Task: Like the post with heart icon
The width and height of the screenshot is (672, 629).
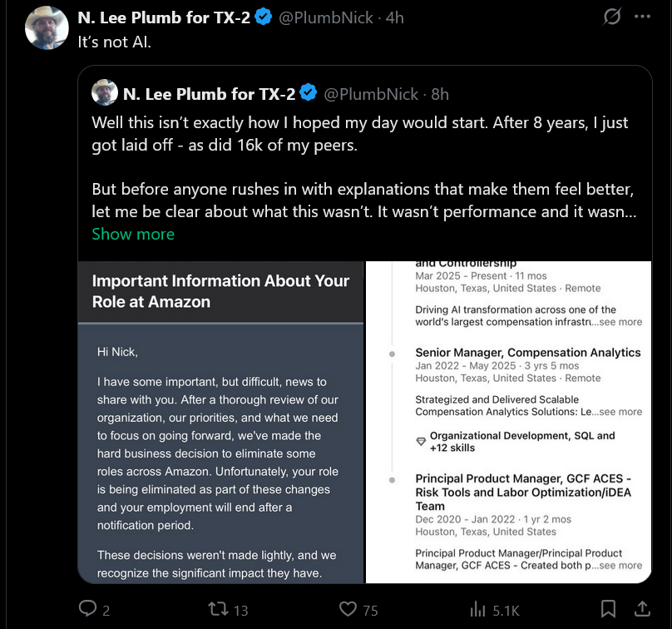Action: [348, 609]
